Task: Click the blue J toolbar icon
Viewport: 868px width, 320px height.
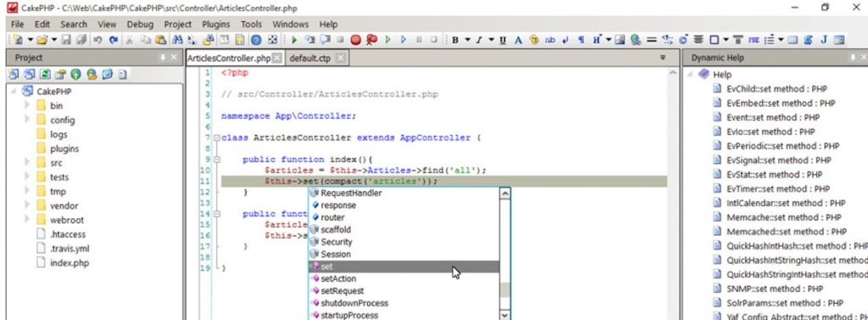Action: 824,40
